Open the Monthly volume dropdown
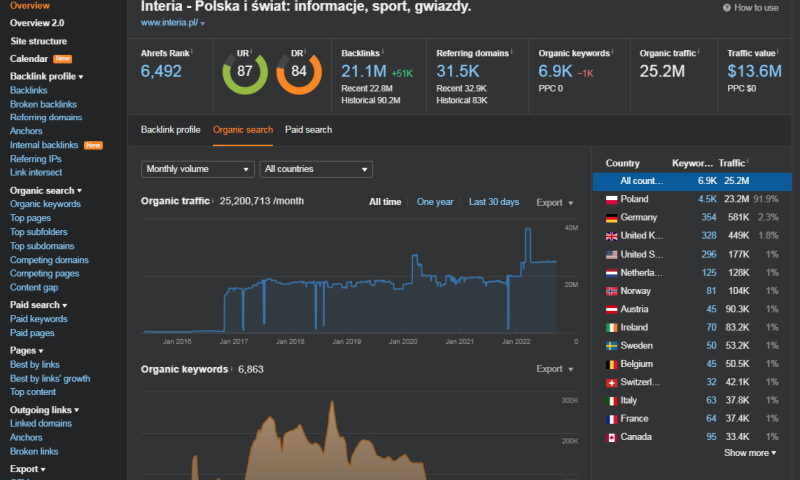This screenshot has width=800, height=480. tap(197, 169)
